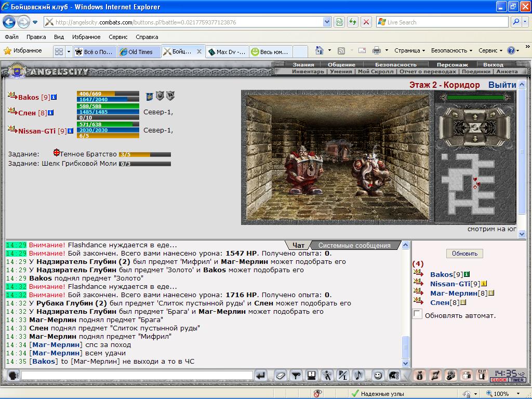Open info icon next to Слен [8] top-left

pyautogui.click(x=50, y=113)
